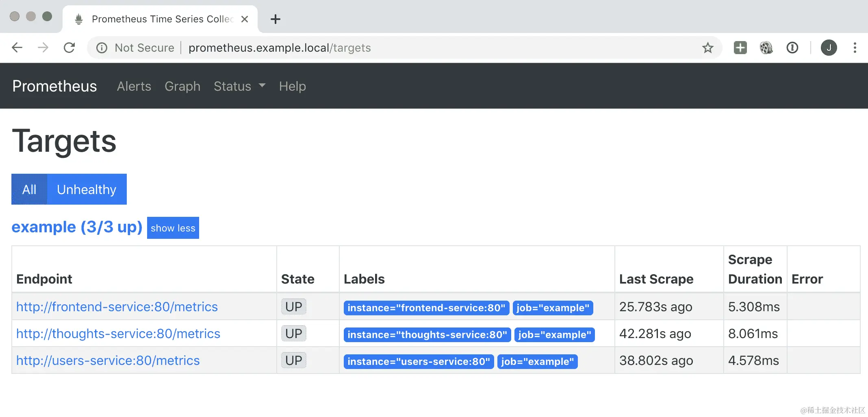Viewport: 868px width, 417px height.
Task: Show All targets
Action: (x=29, y=189)
